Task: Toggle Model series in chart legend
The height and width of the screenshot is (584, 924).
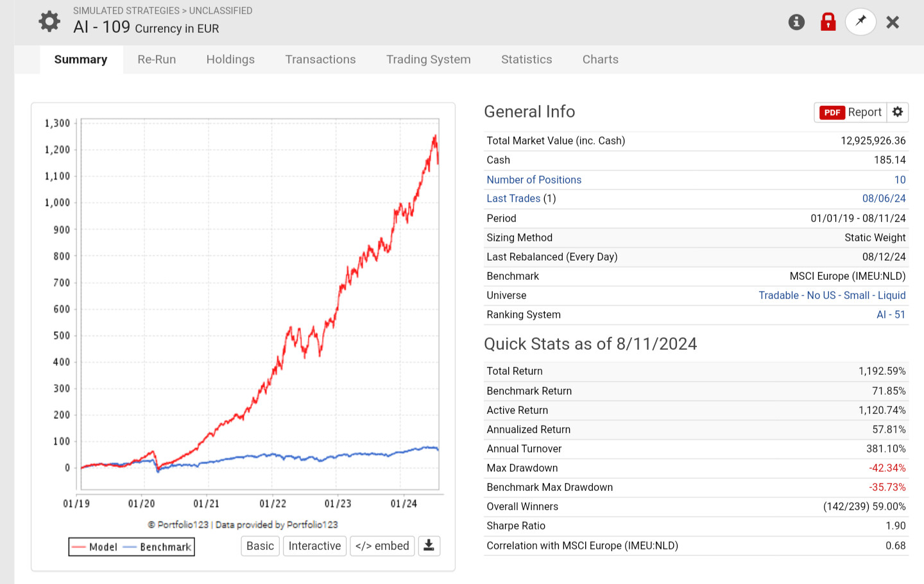Action: click(95, 547)
